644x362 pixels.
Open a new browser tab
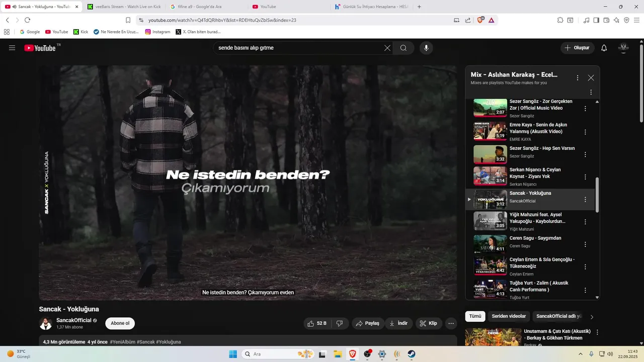[419, 7]
